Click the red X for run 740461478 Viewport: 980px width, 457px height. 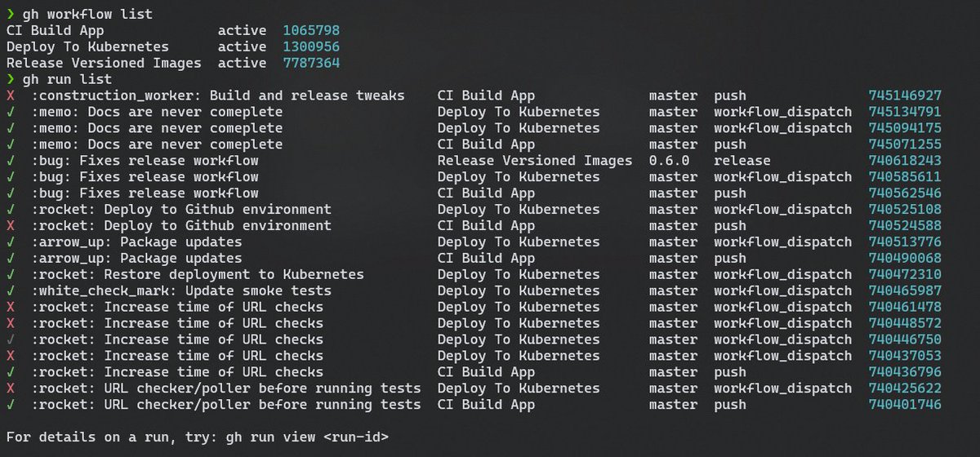click(x=10, y=307)
